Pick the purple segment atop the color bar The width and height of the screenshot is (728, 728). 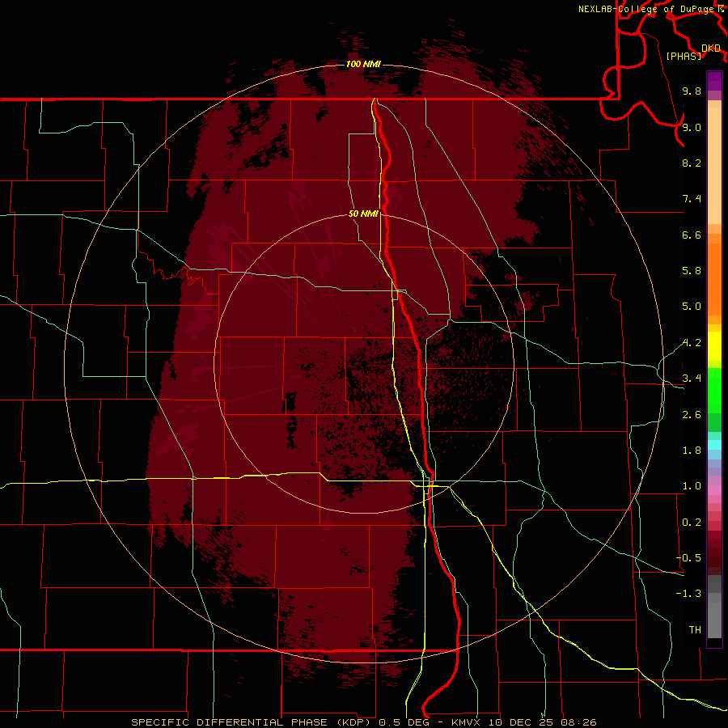click(714, 80)
